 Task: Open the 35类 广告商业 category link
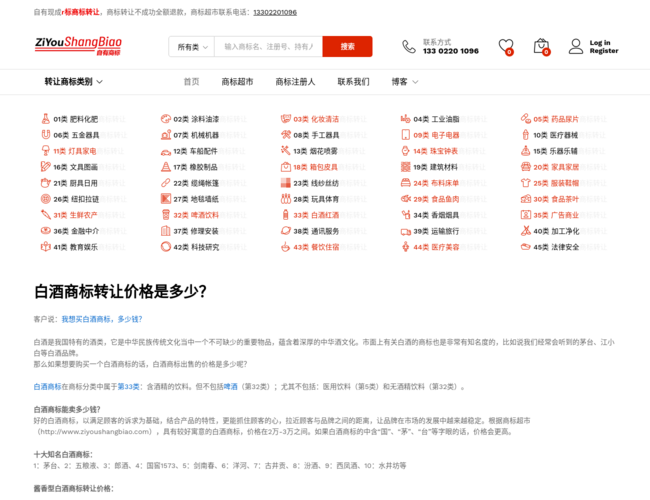pyautogui.click(x=556, y=215)
